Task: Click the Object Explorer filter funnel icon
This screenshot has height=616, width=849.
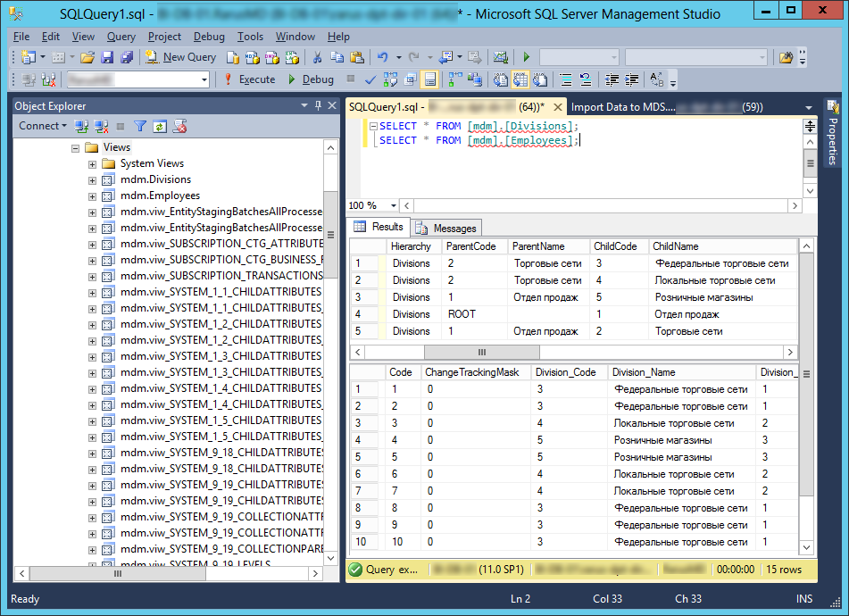Action: [140, 126]
